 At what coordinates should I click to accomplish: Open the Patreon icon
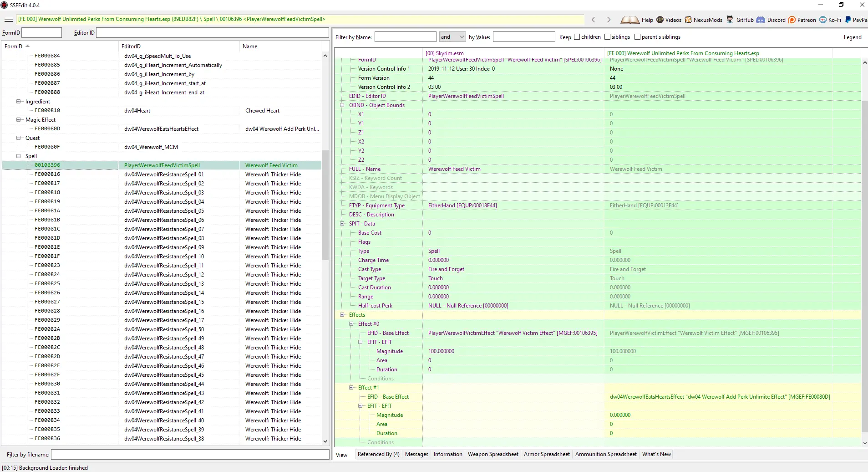tap(792, 20)
